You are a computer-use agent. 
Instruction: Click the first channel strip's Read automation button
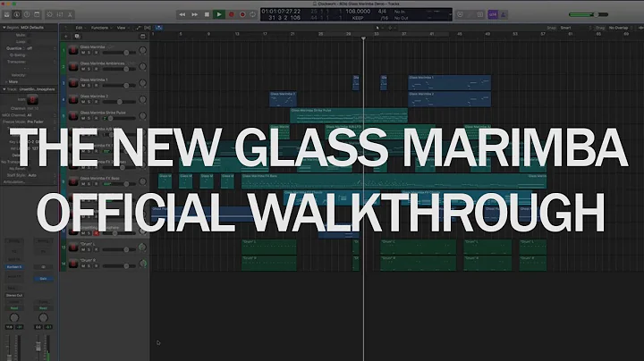tap(14, 308)
